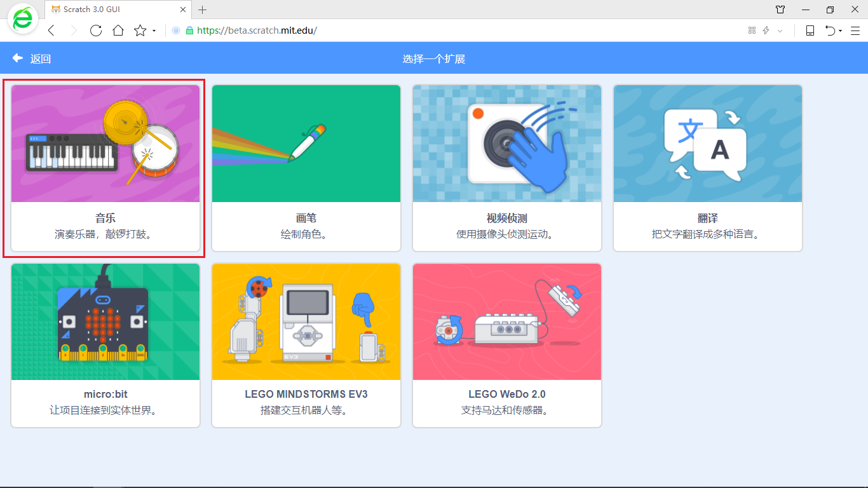Open the bookmark star dropdown arrow
The image size is (868, 488).
154,31
